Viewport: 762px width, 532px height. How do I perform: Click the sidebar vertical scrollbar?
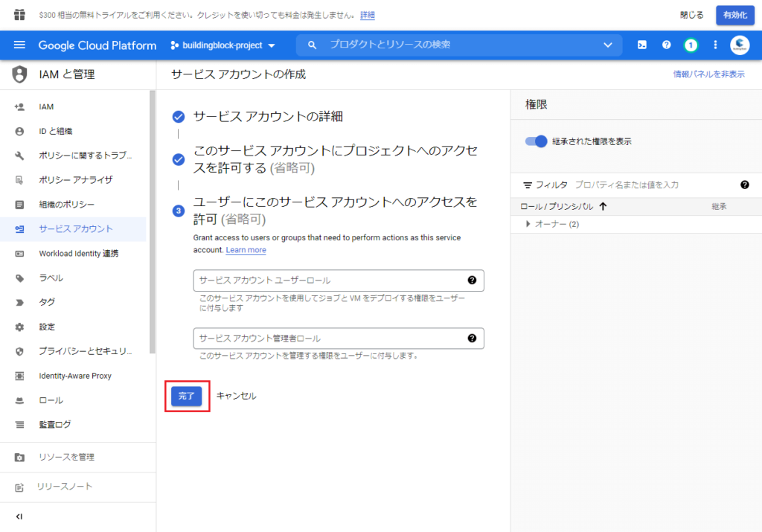(x=153, y=222)
